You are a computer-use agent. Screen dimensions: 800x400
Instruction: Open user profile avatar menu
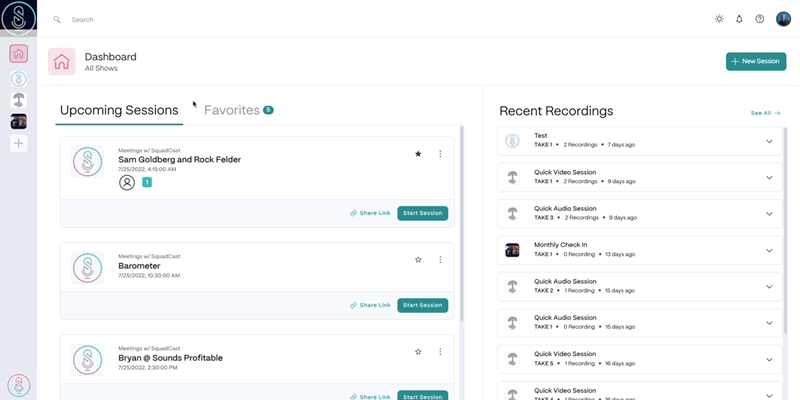pyautogui.click(x=783, y=19)
